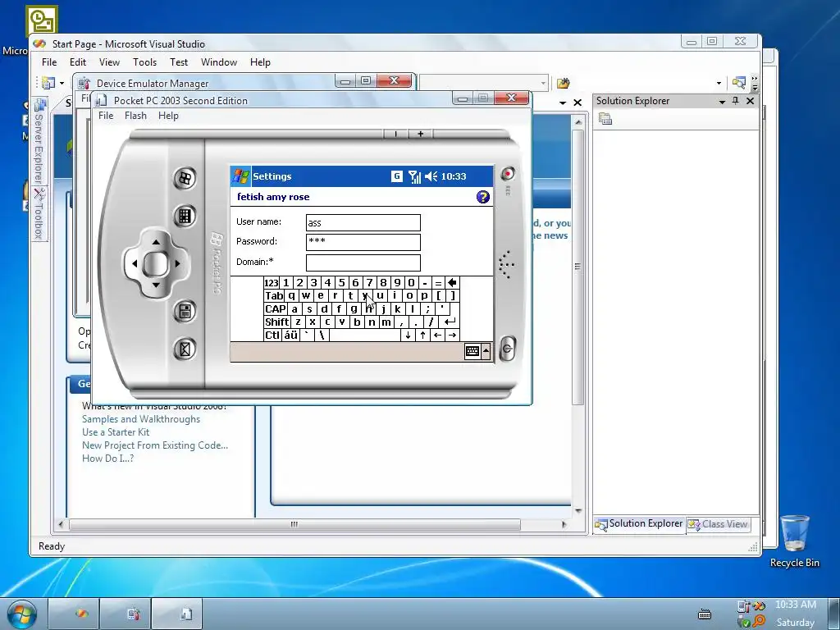The width and height of the screenshot is (840, 630).
Task: Tap the speaker volume icon in emulator title bar
Action: (431, 176)
